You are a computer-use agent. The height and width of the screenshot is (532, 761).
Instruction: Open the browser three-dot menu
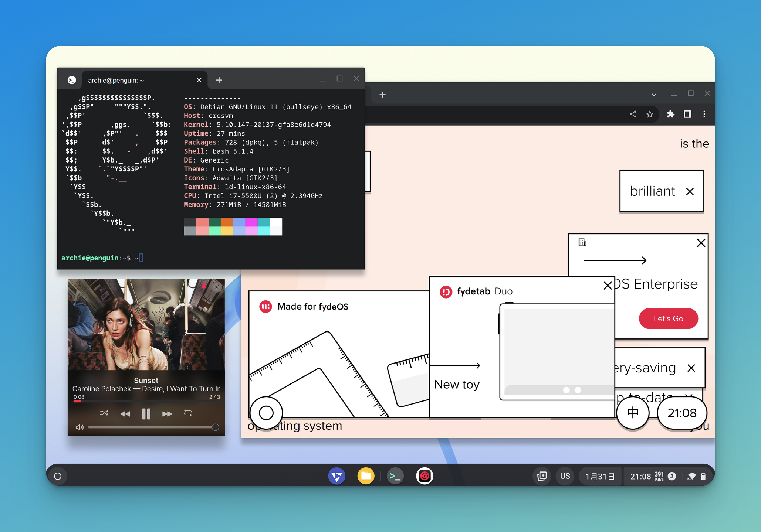[x=704, y=114]
